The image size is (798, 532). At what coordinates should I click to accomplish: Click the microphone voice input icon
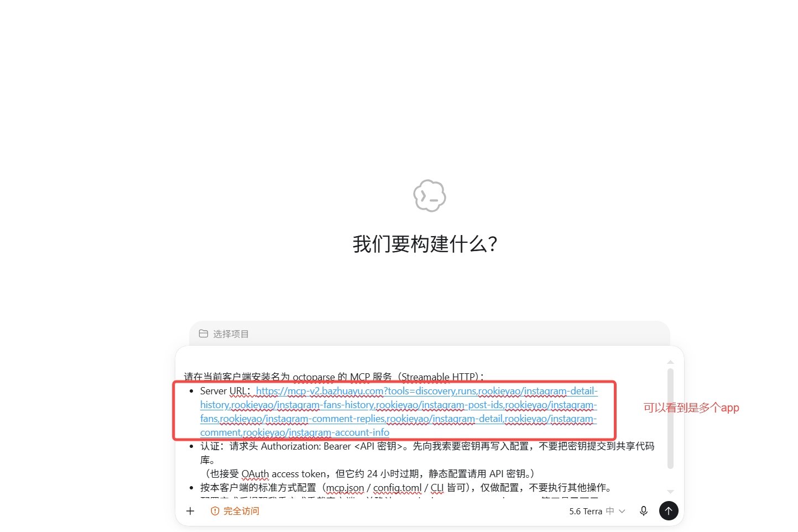pyautogui.click(x=643, y=511)
